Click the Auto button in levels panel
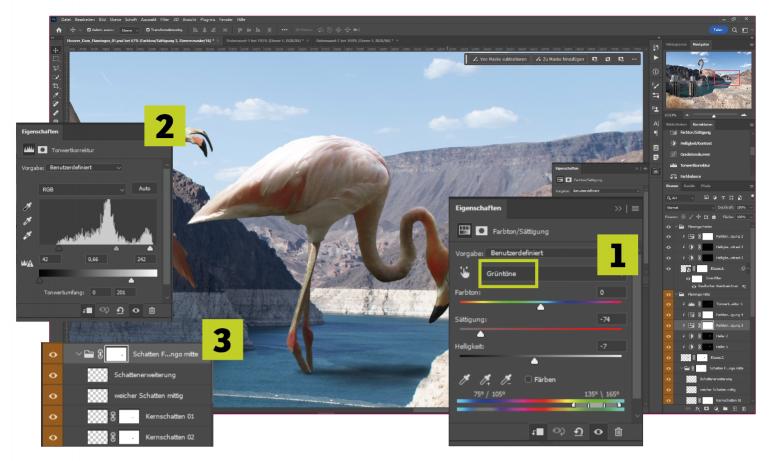This screenshot has height=461, width=770. (x=144, y=189)
